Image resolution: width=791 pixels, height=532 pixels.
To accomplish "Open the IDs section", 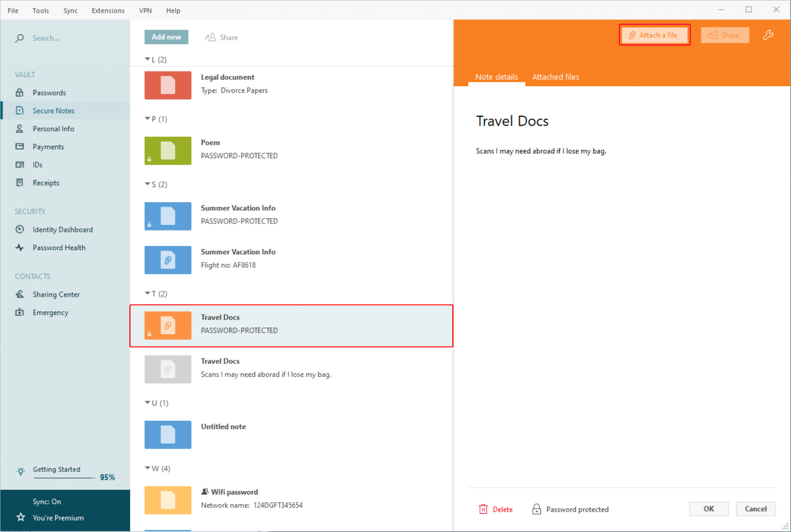I will pyautogui.click(x=37, y=164).
